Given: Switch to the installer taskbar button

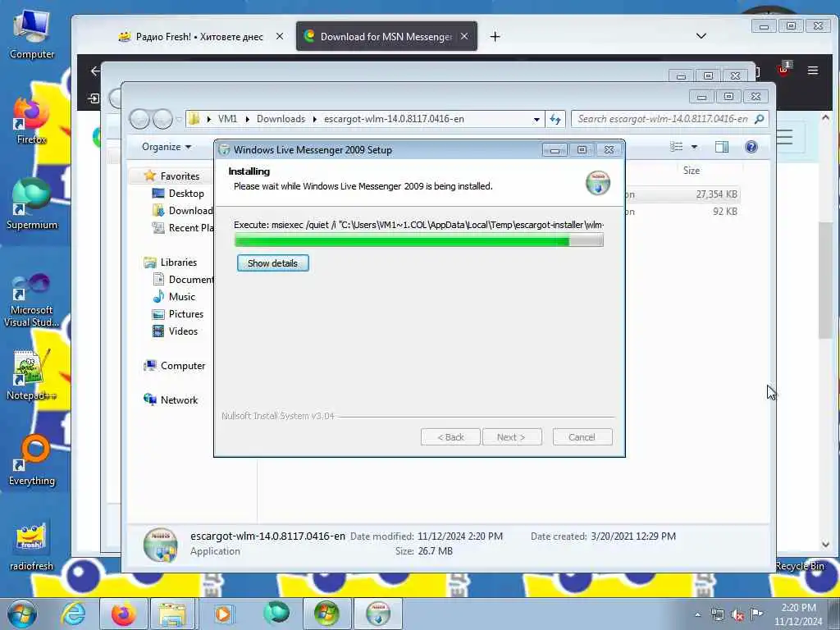Looking at the screenshot, I should [x=377, y=614].
